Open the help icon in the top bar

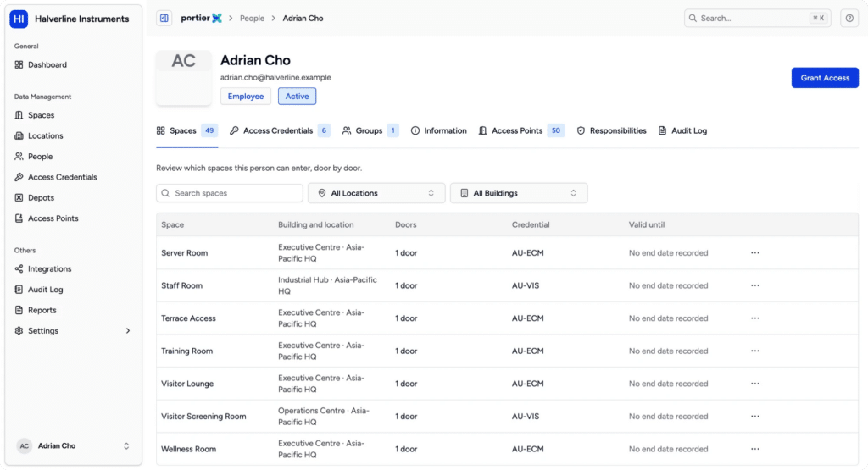849,19
